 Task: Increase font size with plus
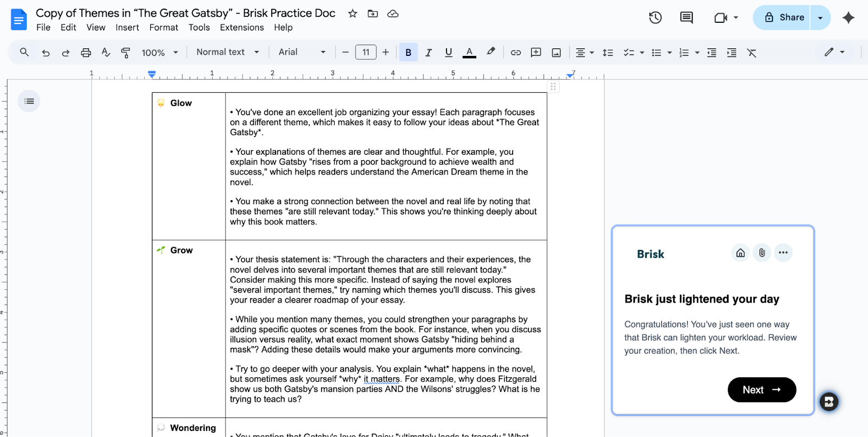point(386,53)
